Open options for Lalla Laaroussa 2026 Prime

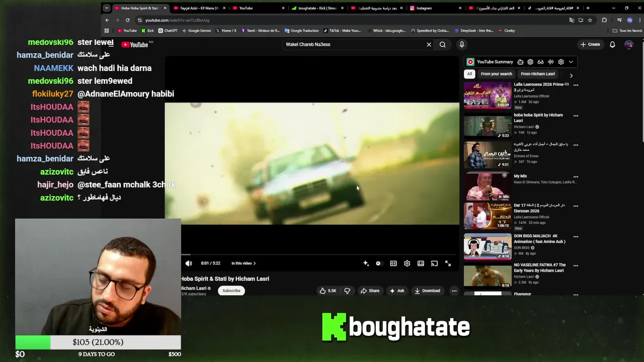point(576,85)
